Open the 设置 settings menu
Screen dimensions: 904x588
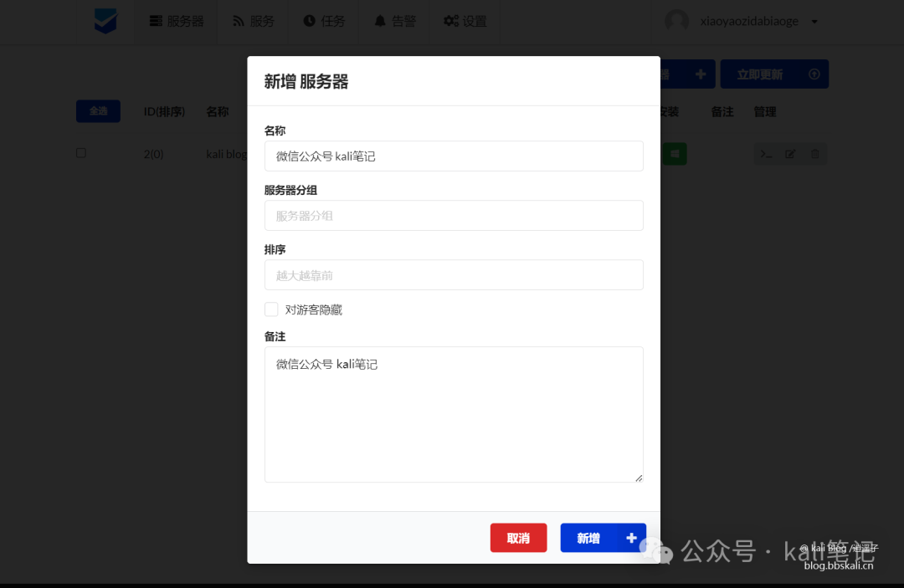click(x=465, y=21)
